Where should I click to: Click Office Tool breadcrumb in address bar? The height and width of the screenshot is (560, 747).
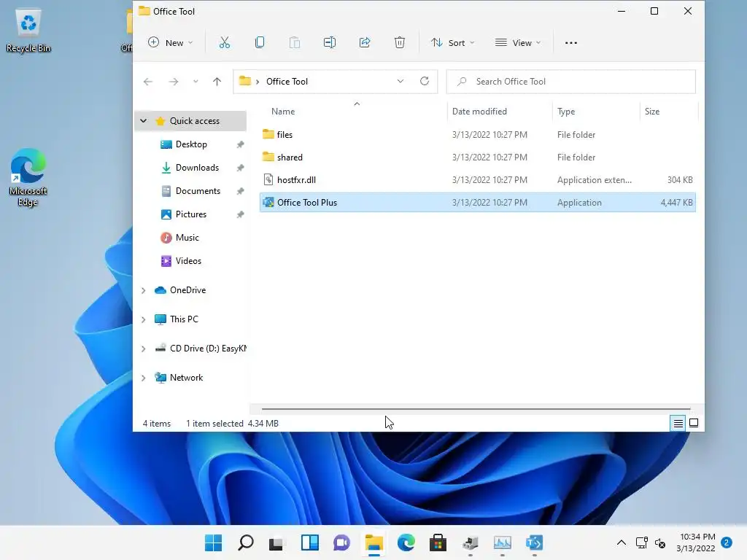point(287,82)
